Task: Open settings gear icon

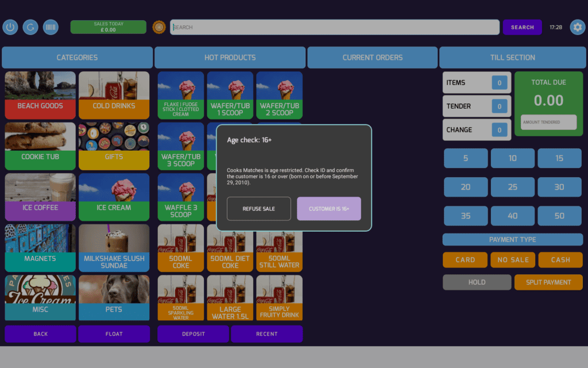Action: coord(578,27)
